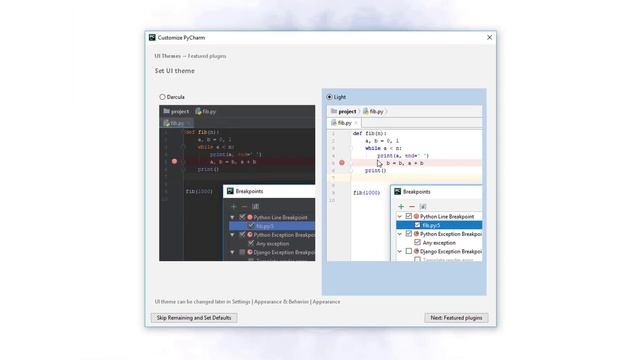Click the note about changing UI theme in Settings
Screen dimensions: 640x360
247,302
